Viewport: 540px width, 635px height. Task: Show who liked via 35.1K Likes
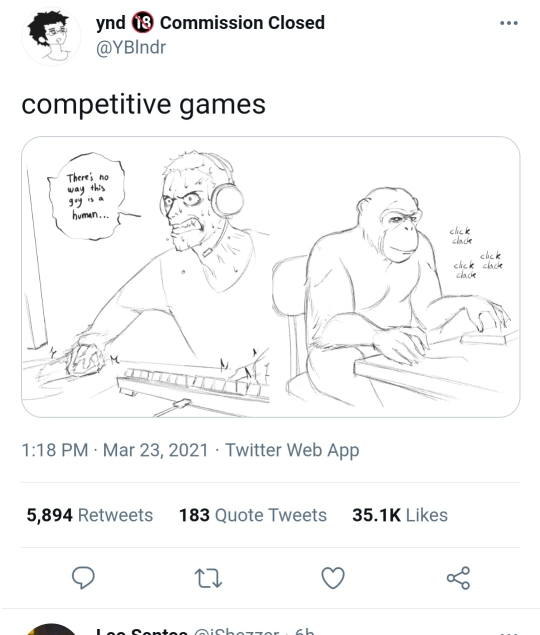(x=400, y=515)
